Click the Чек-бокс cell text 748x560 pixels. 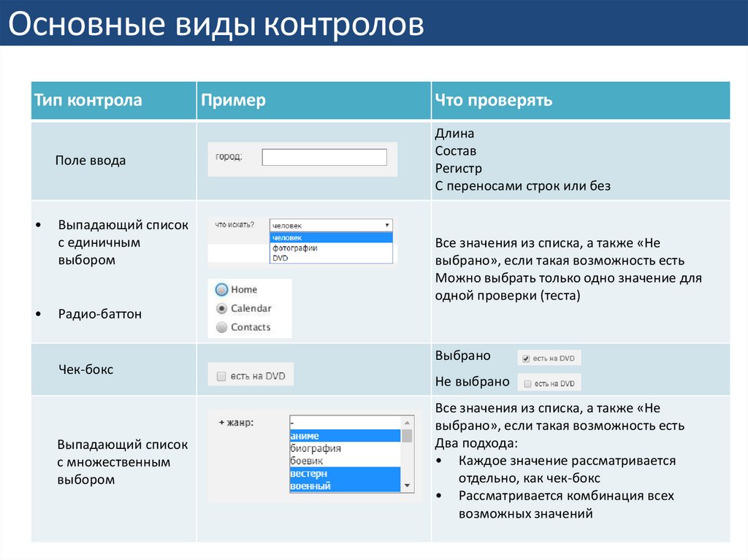(86, 369)
